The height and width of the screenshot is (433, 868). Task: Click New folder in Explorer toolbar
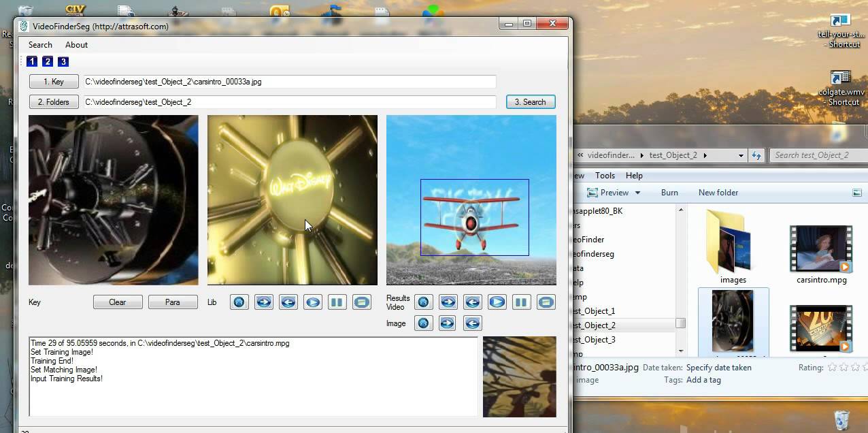[x=718, y=193]
